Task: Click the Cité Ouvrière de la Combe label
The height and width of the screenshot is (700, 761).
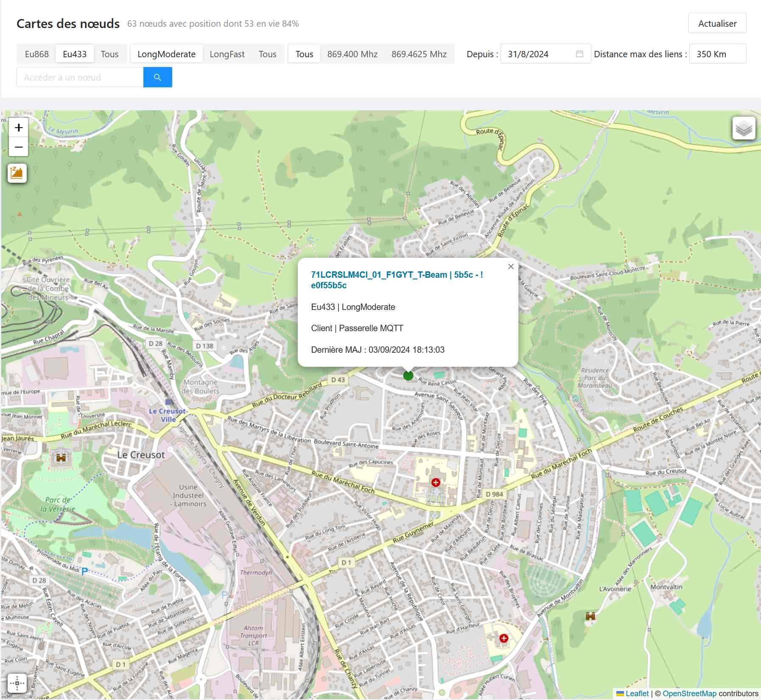Action: pyautogui.click(x=48, y=288)
